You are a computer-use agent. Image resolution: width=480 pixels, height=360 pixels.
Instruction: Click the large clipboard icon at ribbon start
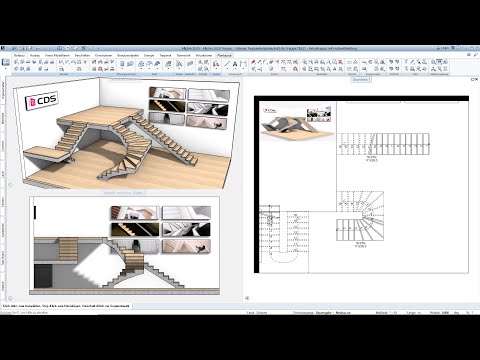pyautogui.click(x=6, y=62)
